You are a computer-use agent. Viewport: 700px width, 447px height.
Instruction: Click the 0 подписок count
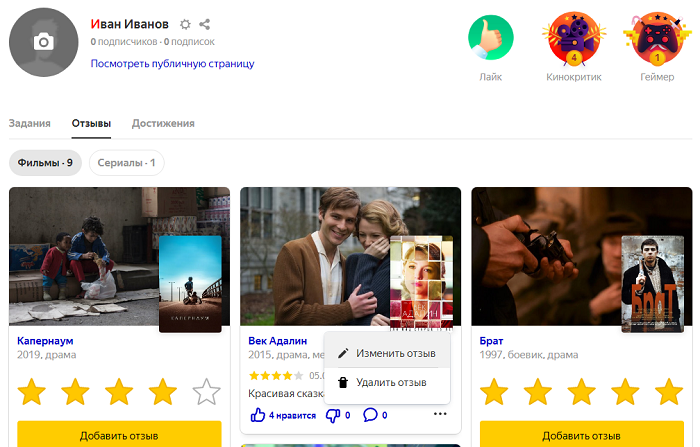pyautogui.click(x=189, y=42)
